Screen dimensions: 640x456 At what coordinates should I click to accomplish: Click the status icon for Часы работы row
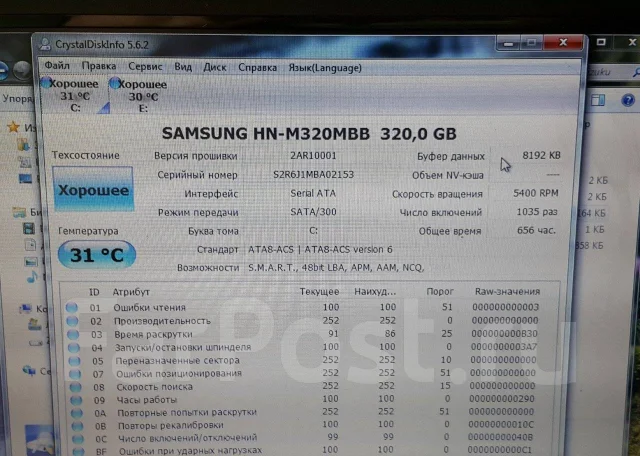[x=76, y=400]
